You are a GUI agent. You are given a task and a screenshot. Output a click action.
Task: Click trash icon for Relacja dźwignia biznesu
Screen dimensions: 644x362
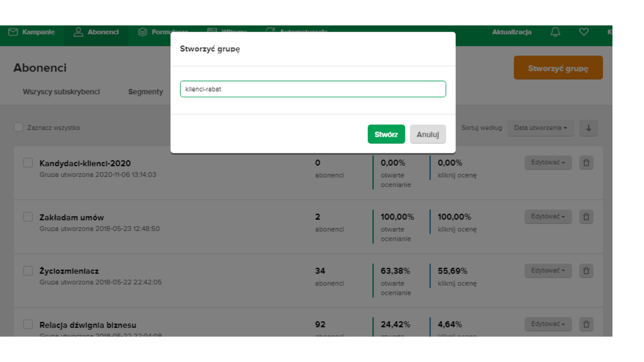coord(586,324)
